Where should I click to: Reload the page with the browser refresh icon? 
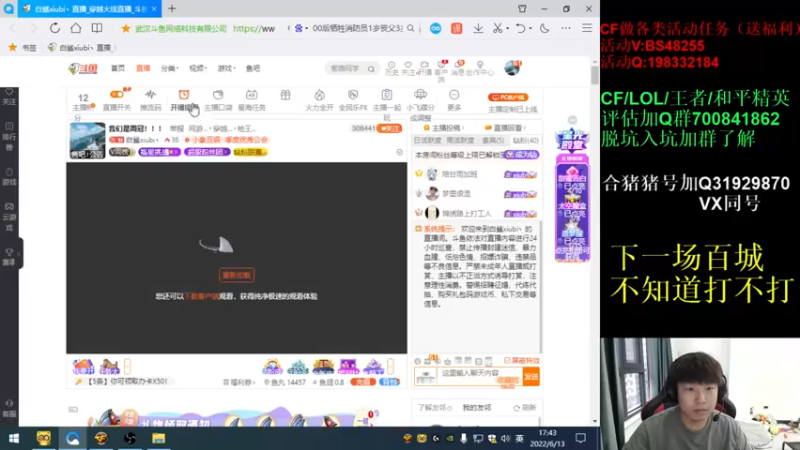click(x=55, y=29)
